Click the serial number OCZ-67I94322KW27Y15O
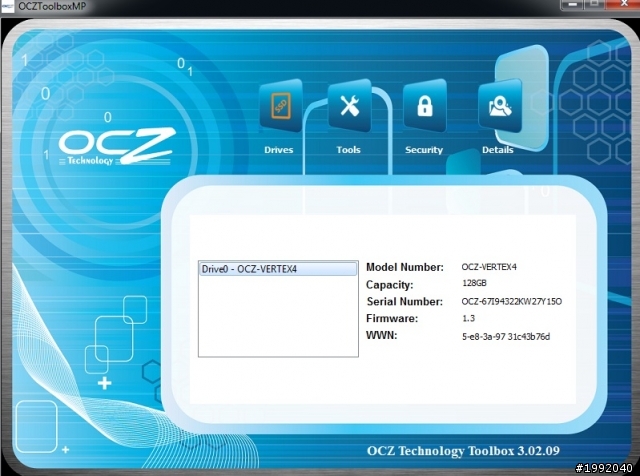The height and width of the screenshot is (476, 640). 512,302
